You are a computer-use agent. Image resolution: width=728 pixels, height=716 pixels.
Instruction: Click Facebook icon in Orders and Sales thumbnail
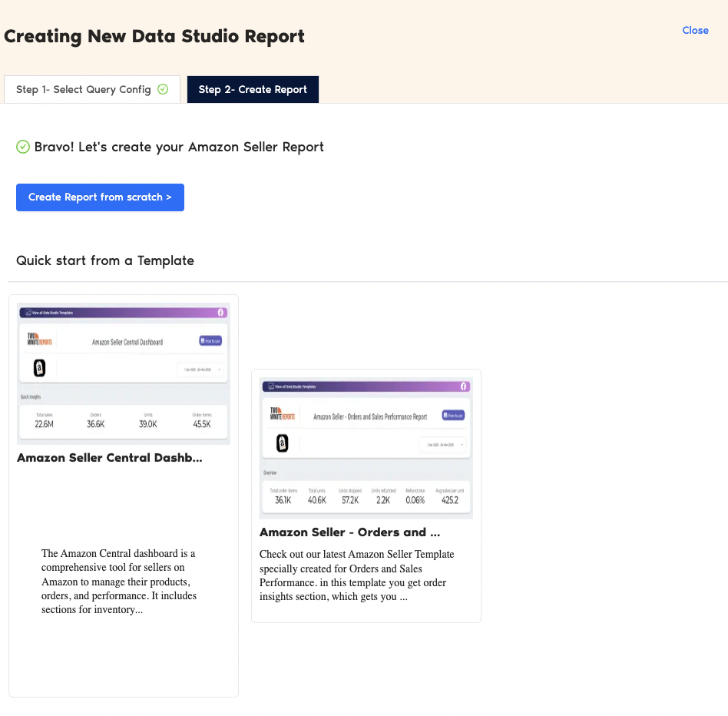pyautogui.click(x=463, y=386)
